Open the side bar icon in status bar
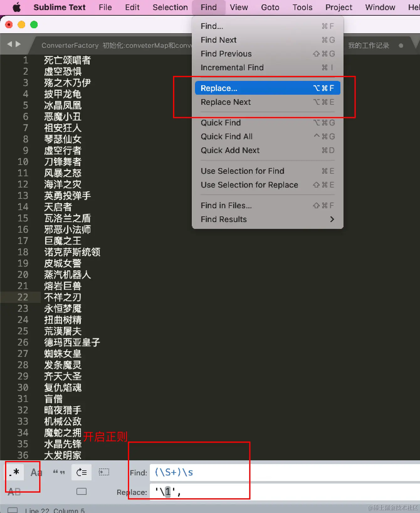 pyautogui.click(x=13, y=510)
